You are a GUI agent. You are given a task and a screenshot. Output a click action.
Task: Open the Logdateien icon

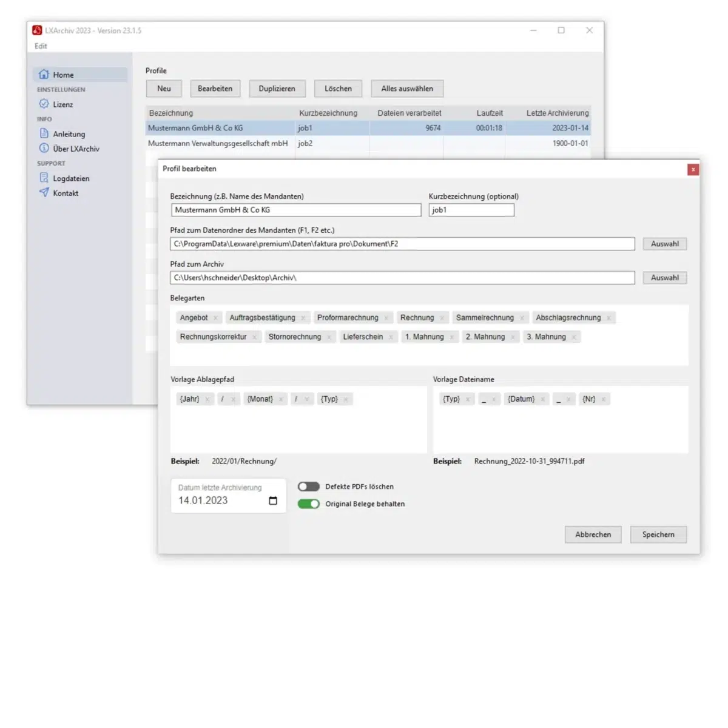coord(44,178)
